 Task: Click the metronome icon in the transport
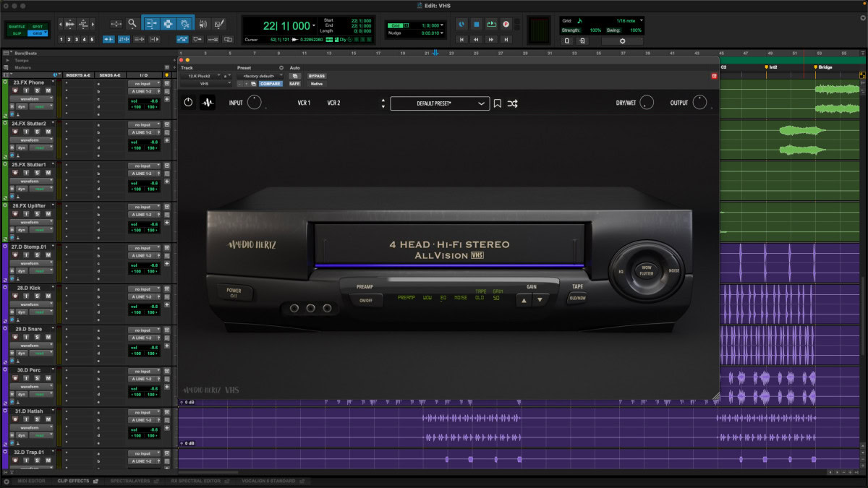tap(461, 24)
